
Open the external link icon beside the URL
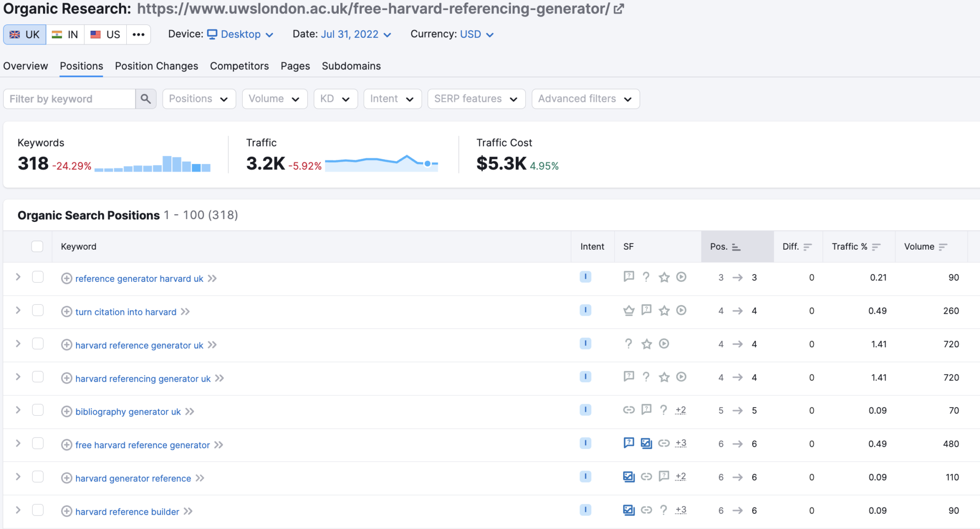[x=619, y=9]
